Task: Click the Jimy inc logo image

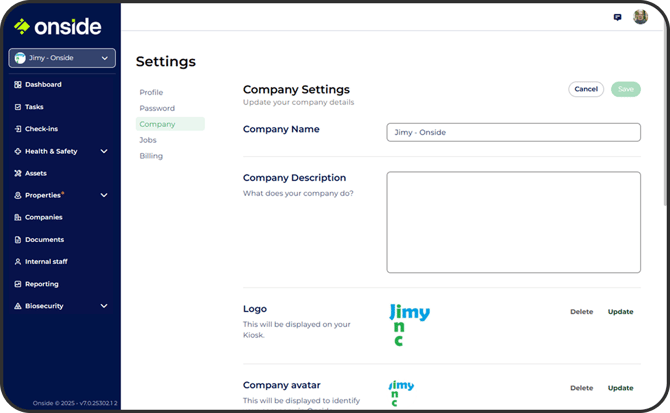Action: point(409,325)
